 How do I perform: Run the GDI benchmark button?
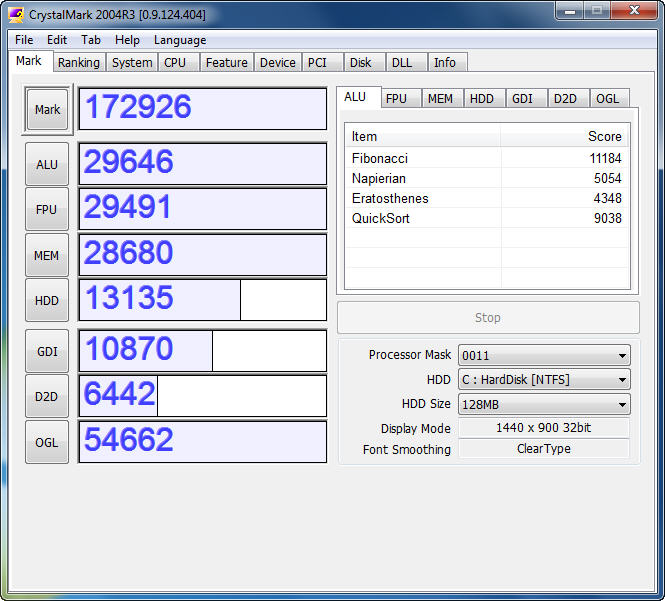click(x=47, y=352)
